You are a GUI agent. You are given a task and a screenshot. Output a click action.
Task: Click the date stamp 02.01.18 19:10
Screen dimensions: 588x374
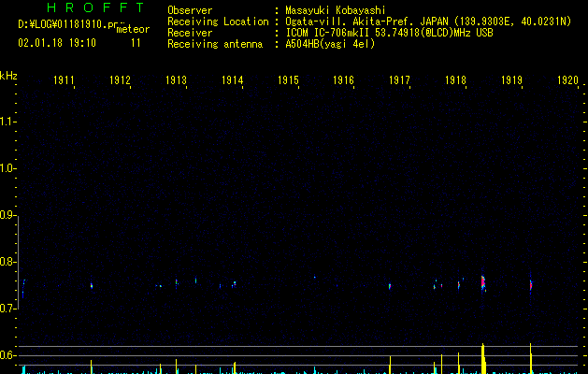tap(57, 43)
